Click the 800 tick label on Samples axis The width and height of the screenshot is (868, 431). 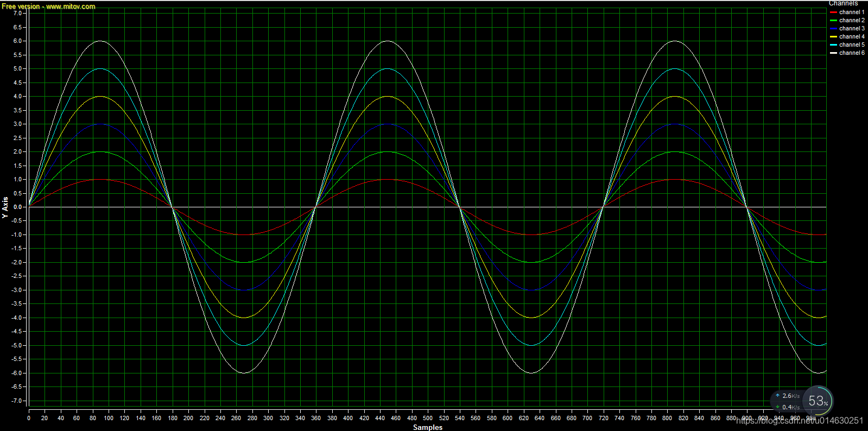pyautogui.click(x=667, y=418)
